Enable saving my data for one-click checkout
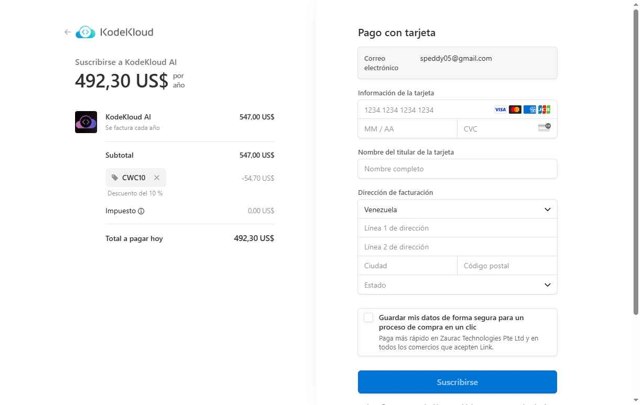 click(x=369, y=318)
